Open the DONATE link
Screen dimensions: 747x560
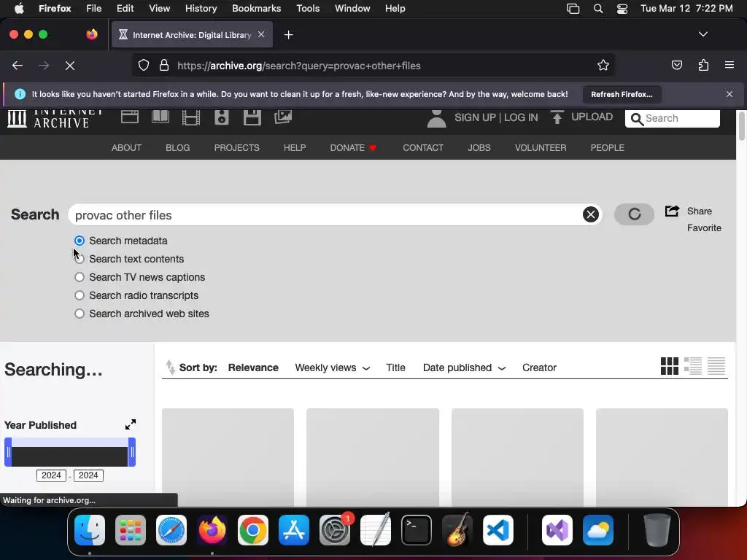click(354, 147)
